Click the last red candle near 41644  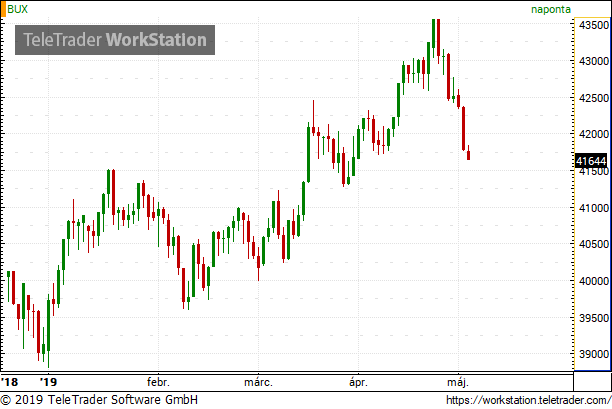tap(468, 153)
